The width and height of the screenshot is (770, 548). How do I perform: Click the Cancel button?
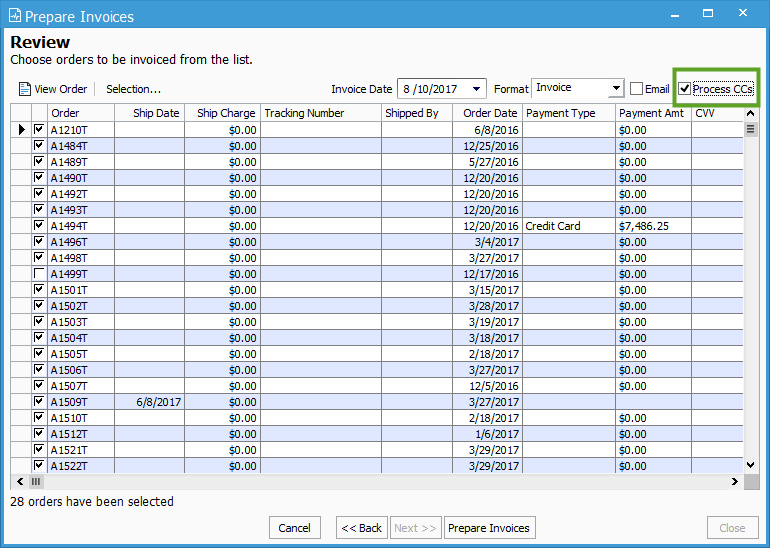coord(295,528)
